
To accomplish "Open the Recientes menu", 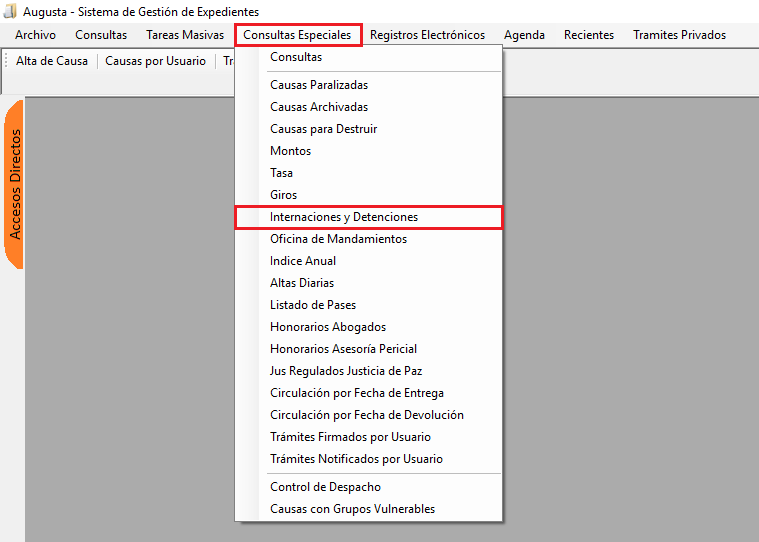I will click(589, 35).
